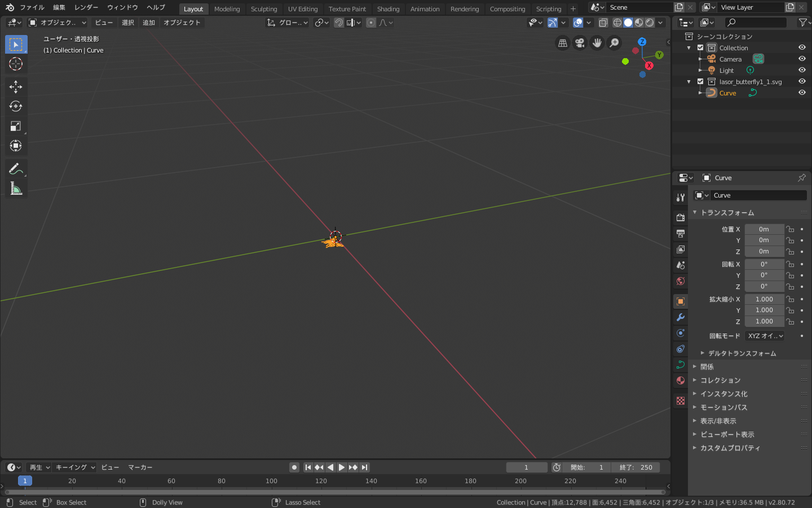812x508 pixels.
Task: Open the Scene properties tab
Action: click(x=681, y=265)
